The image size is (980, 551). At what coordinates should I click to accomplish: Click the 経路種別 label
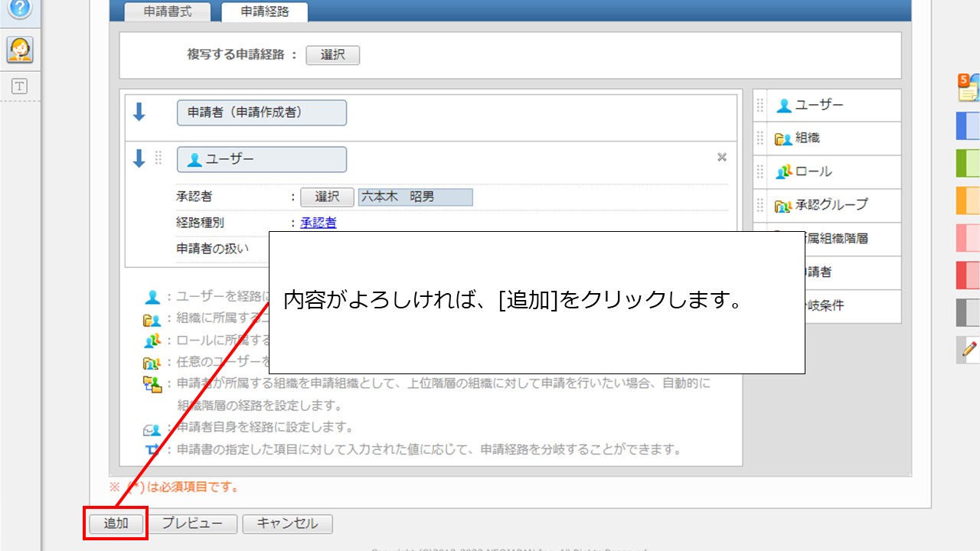[x=200, y=223]
